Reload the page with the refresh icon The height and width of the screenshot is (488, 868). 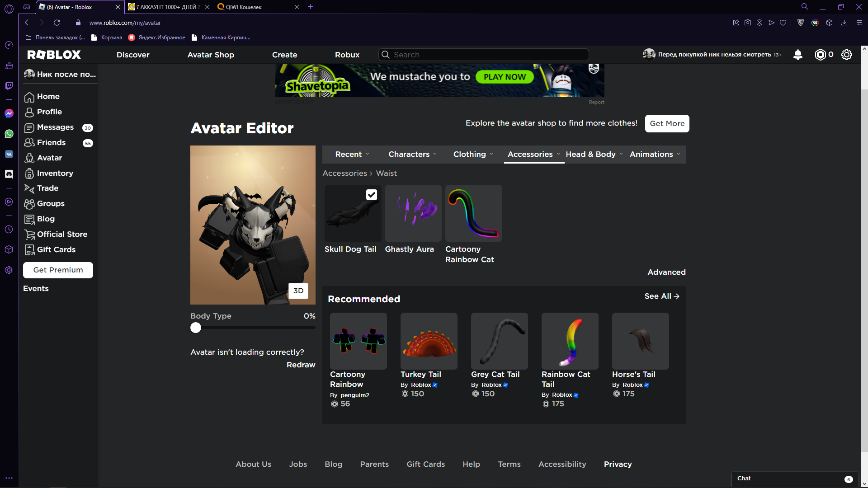(x=57, y=23)
